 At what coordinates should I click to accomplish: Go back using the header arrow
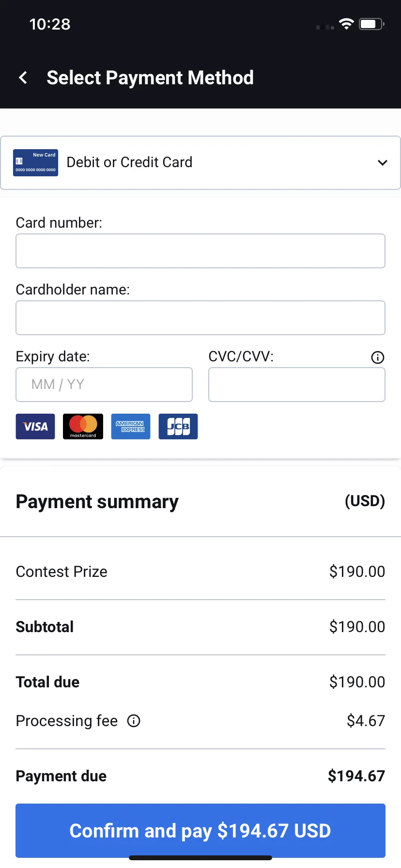pos(23,77)
